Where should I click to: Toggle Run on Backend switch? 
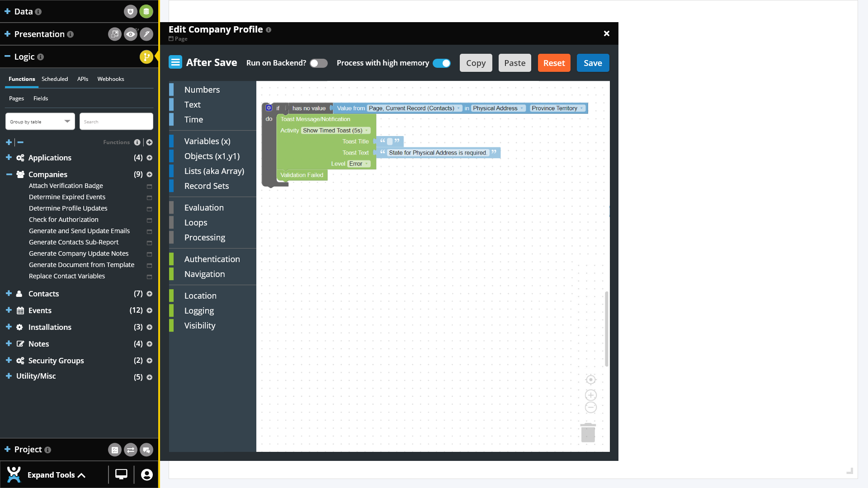(x=318, y=63)
